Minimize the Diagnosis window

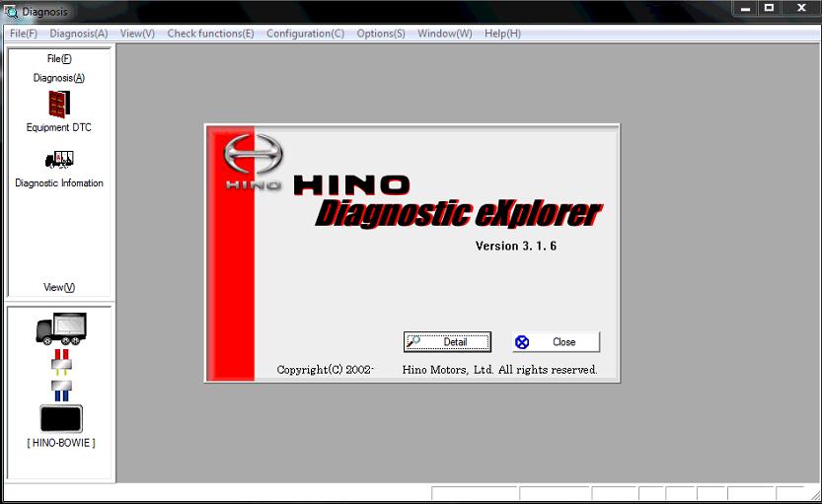point(745,8)
